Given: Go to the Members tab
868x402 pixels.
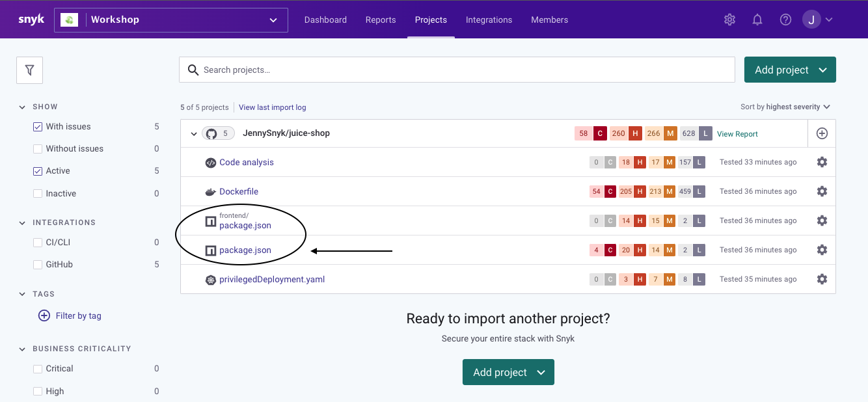Looking at the screenshot, I should pyautogui.click(x=549, y=20).
